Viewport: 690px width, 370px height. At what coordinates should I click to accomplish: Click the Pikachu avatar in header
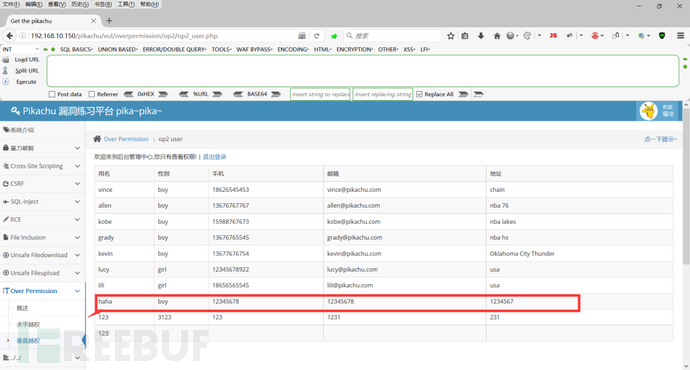click(x=649, y=111)
